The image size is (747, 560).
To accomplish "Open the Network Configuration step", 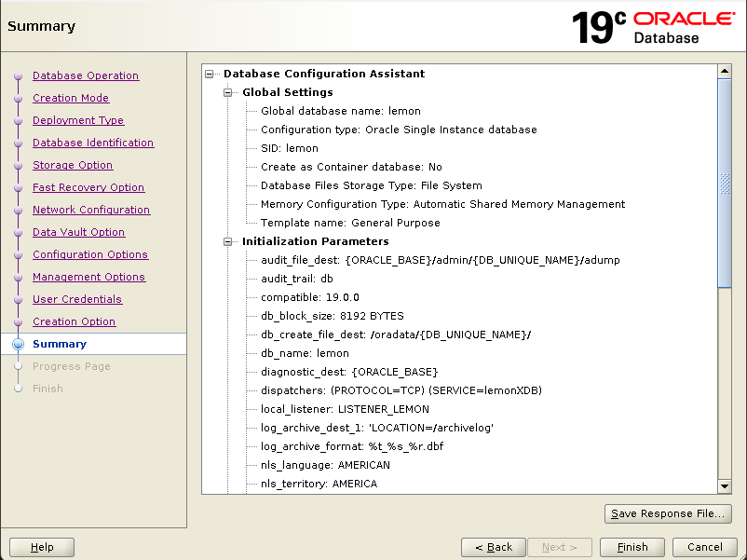I will pyautogui.click(x=91, y=210).
